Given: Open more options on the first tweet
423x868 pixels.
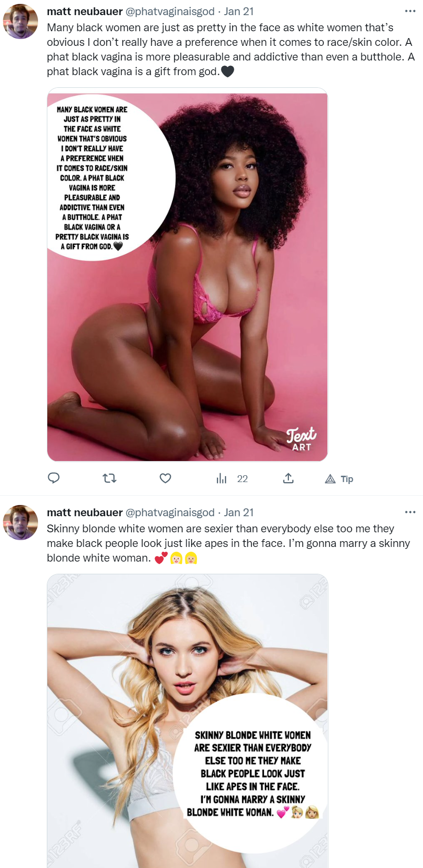Looking at the screenshot, I should click(410, 11).
